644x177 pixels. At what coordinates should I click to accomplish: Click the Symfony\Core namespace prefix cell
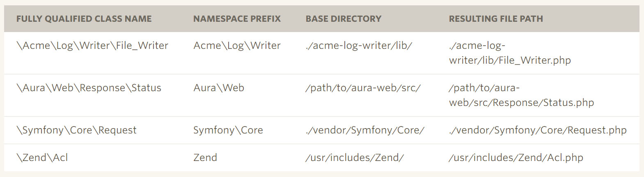click(x=228, y=130)
